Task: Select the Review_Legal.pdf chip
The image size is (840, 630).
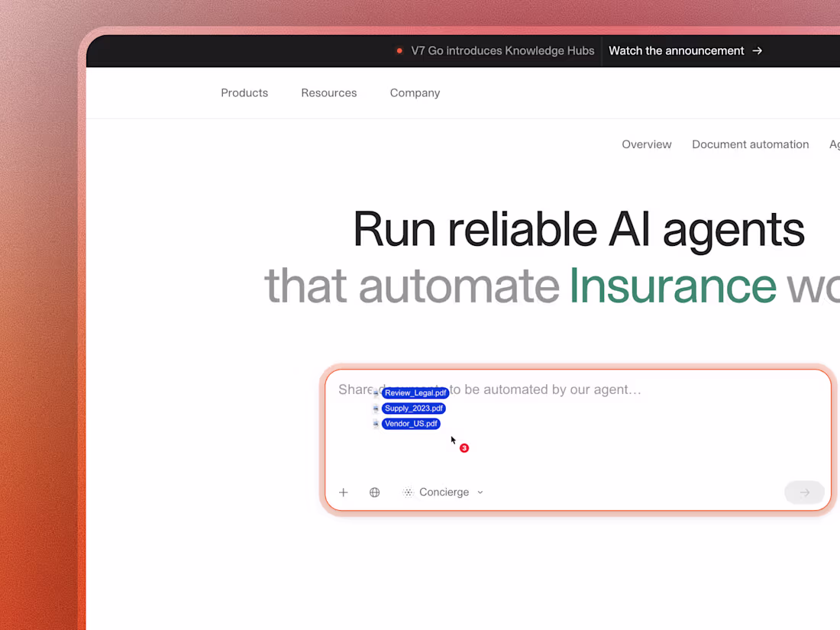Action: click(x=415, y=393)
